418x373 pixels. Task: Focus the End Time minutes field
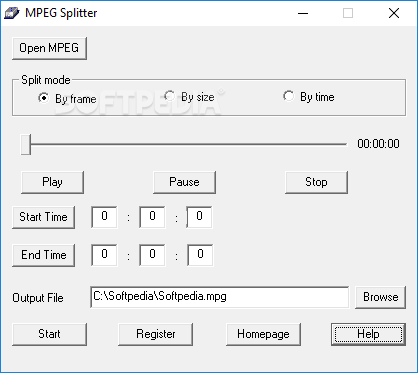(x=152, y=255)
